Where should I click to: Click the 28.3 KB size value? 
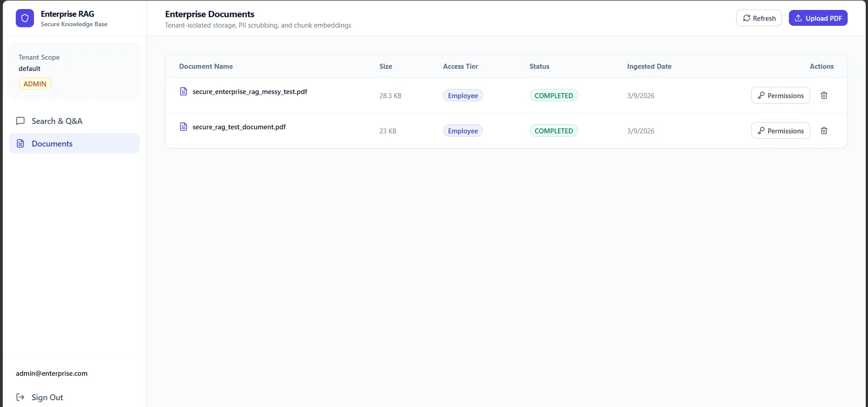[390, 95]
